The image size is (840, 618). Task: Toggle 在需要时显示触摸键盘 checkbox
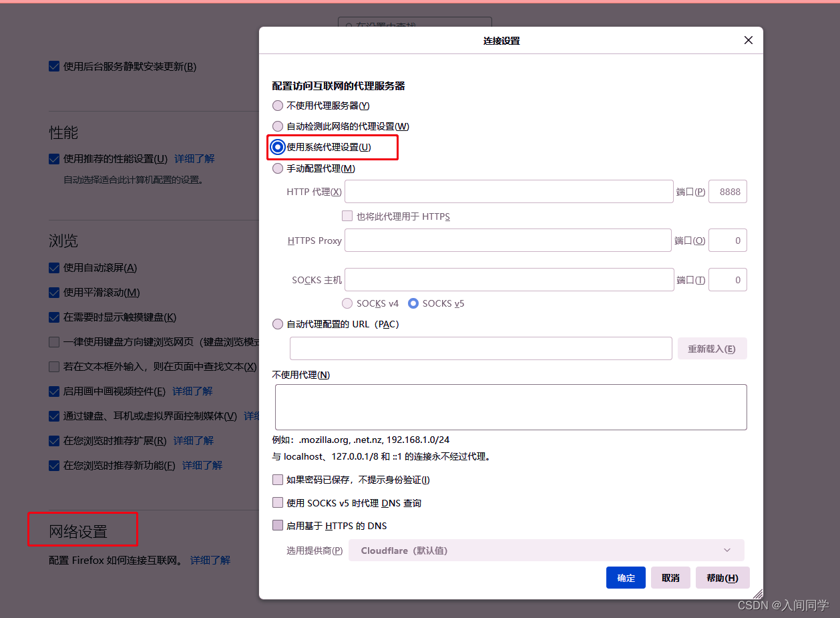click(54, 317)
